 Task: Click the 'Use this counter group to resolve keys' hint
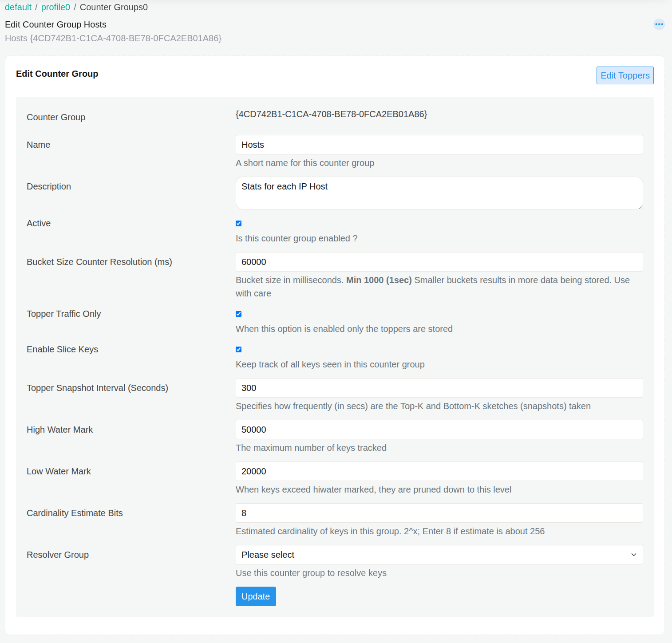tap(311, 573)
